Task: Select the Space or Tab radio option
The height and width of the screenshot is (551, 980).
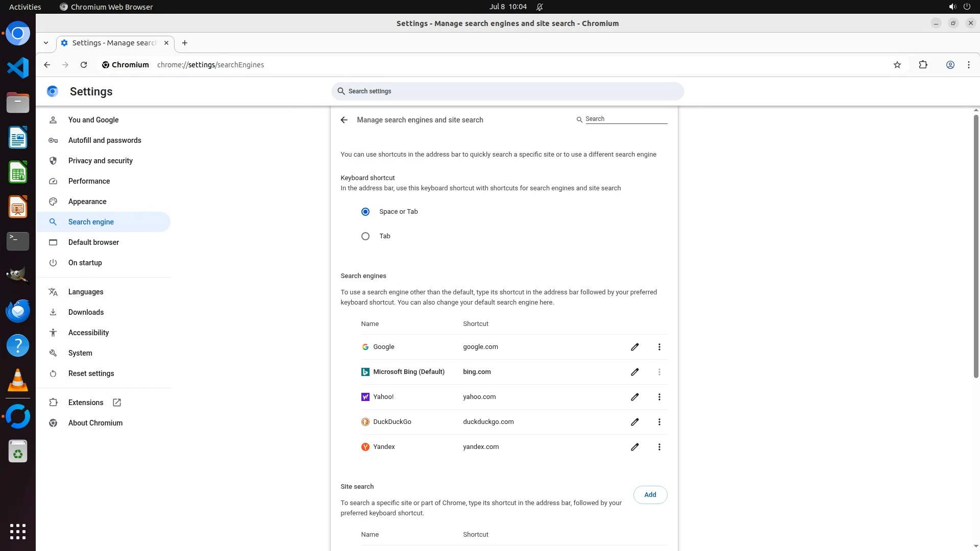Action: point(365,212)
